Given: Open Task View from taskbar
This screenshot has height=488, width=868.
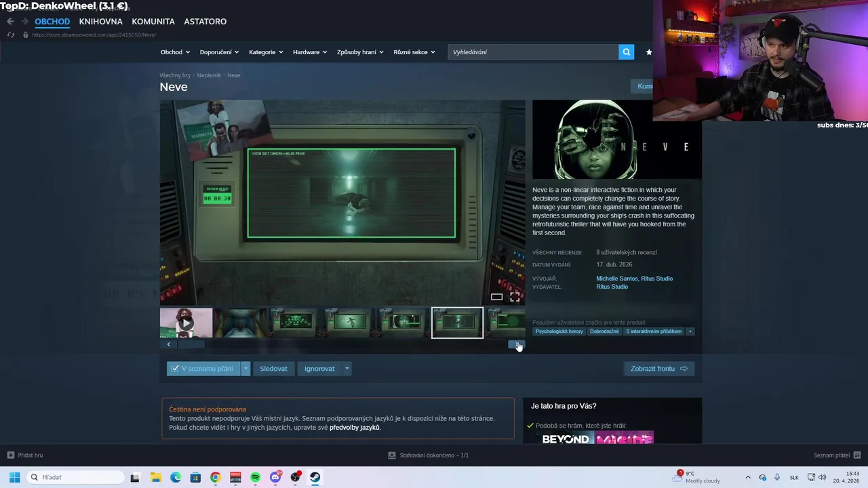Looking at the screenshot, I should coord(135,477).
